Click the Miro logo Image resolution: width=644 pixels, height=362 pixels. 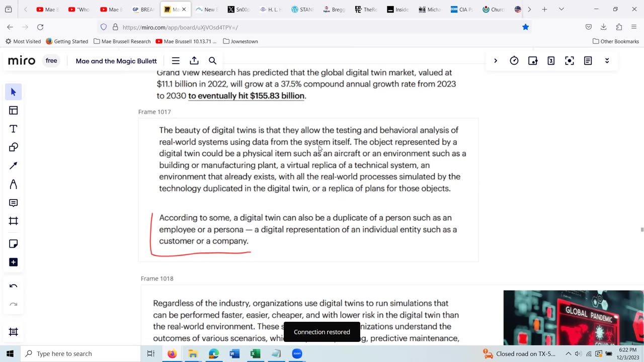pyautogui.click(x=22, y=61)
